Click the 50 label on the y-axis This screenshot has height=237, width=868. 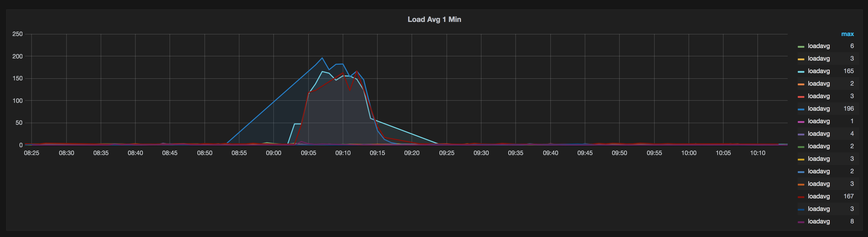[19, 123]
